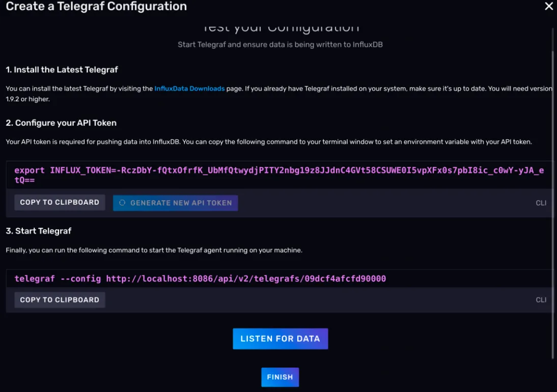This screenshot has height=392, width=557.
Task: Click the vertical scrollbar of the dialog
Action: [553, 193]
